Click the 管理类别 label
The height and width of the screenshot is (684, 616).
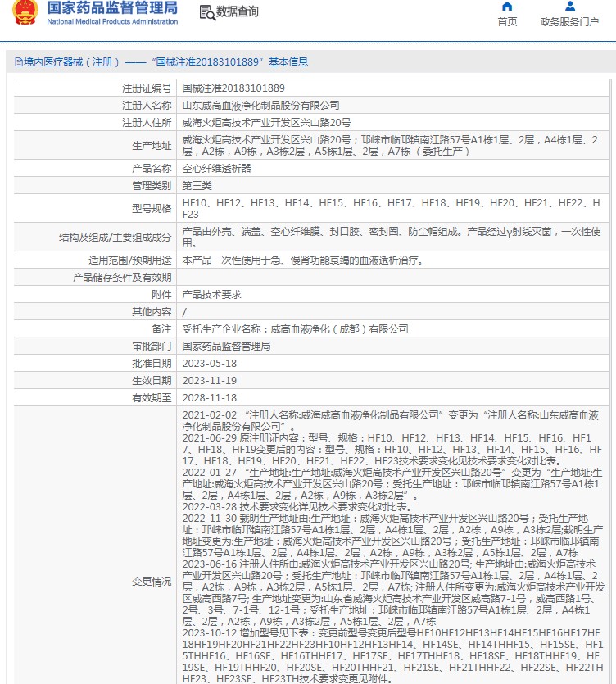pos(152,186)
